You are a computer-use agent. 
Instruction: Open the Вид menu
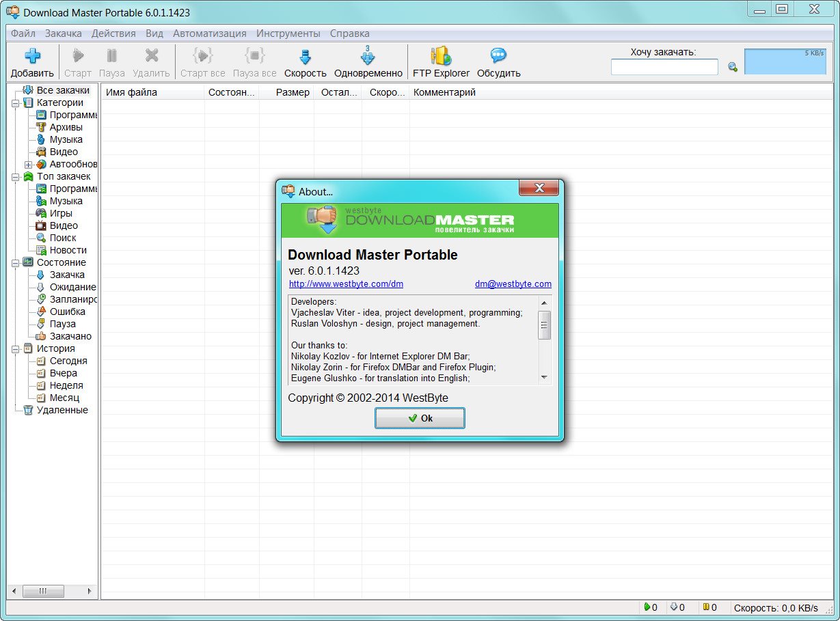154,33
